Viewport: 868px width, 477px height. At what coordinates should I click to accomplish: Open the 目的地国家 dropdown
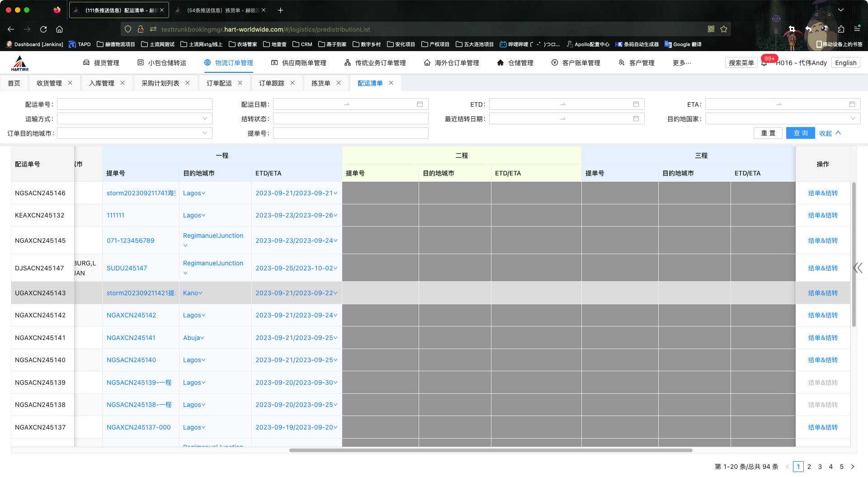coord(782,119)
